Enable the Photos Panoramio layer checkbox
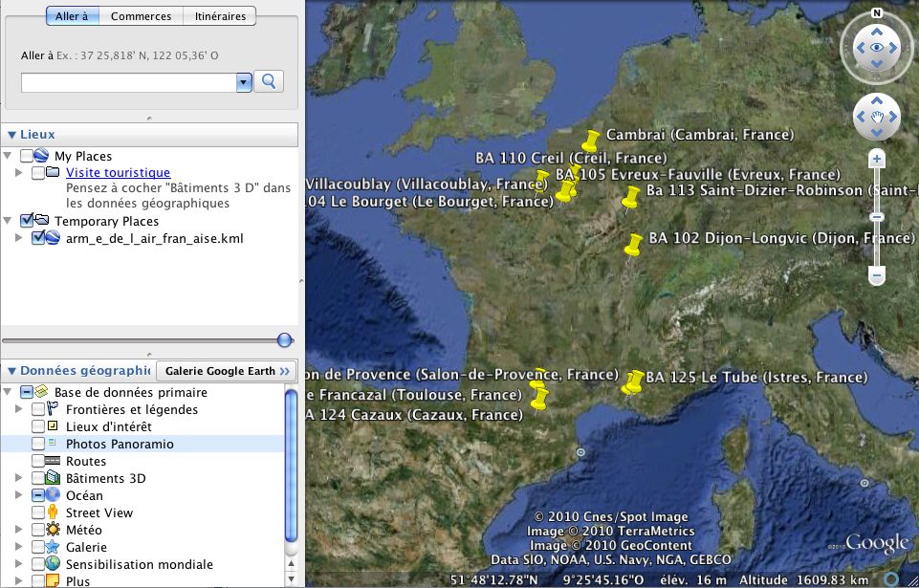 tap(38, 445)
